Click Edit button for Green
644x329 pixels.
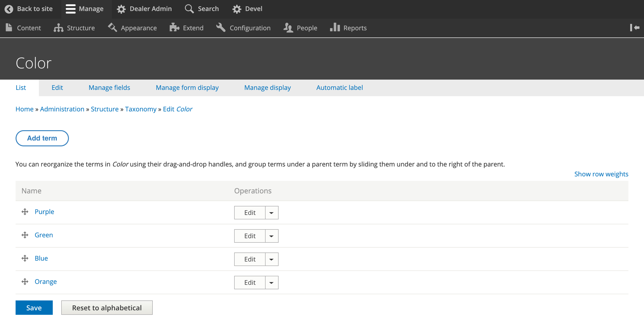click(x=250, y=236)
